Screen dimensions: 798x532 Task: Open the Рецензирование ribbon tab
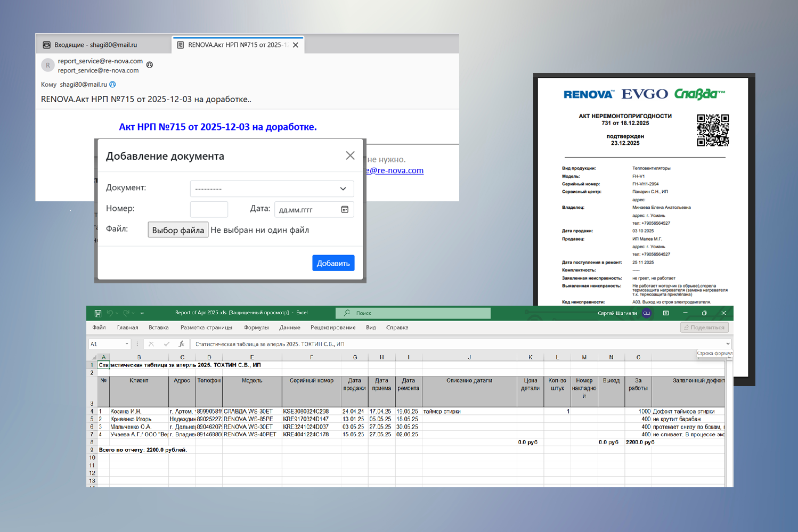pyautogui.click(x=333, y=328)
